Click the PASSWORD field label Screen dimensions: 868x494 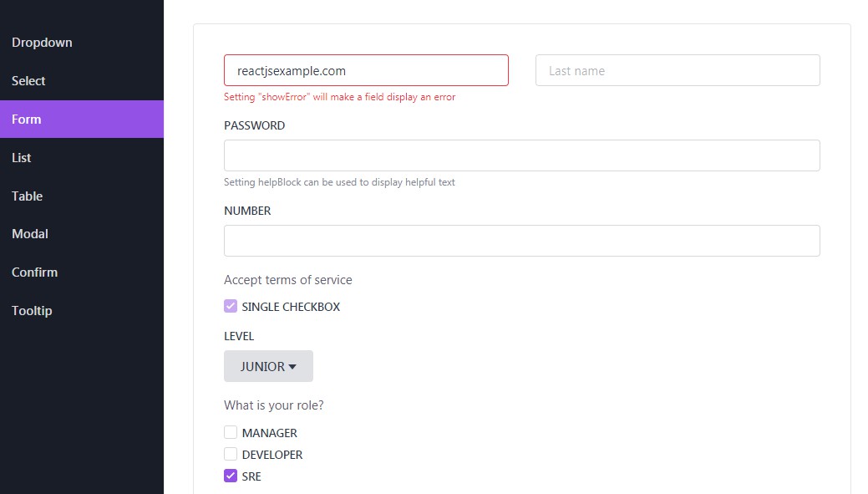(255, 125)
